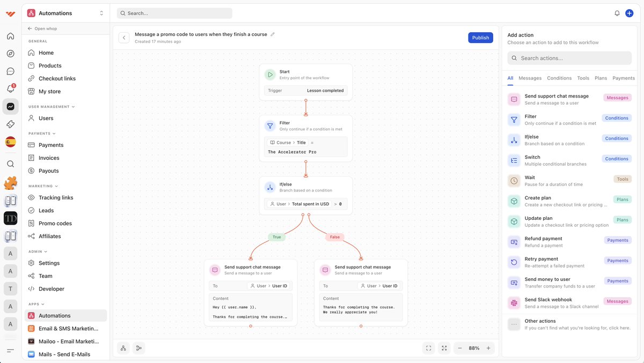
Task: Open the workspace switcher next to Automations
Action: click(101, 12)
